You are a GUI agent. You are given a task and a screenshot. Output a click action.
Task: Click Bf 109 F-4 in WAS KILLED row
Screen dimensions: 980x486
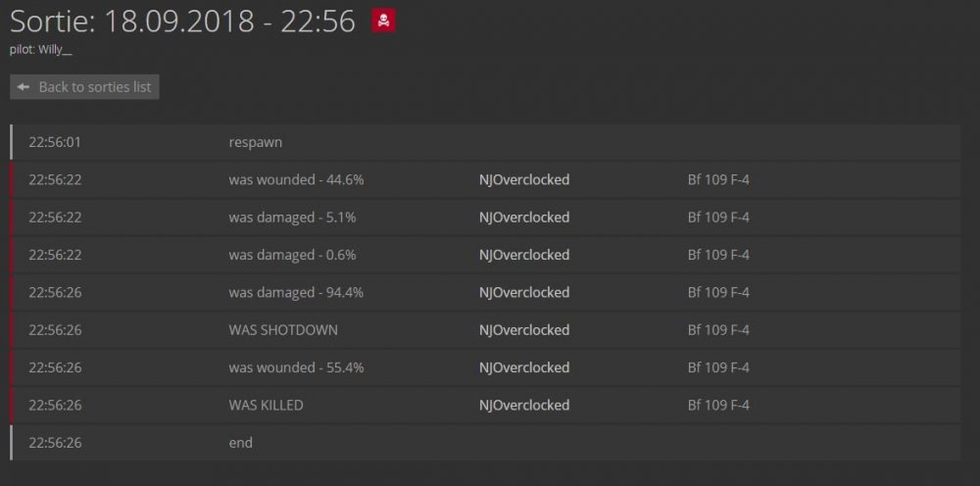tap(718, 405)
